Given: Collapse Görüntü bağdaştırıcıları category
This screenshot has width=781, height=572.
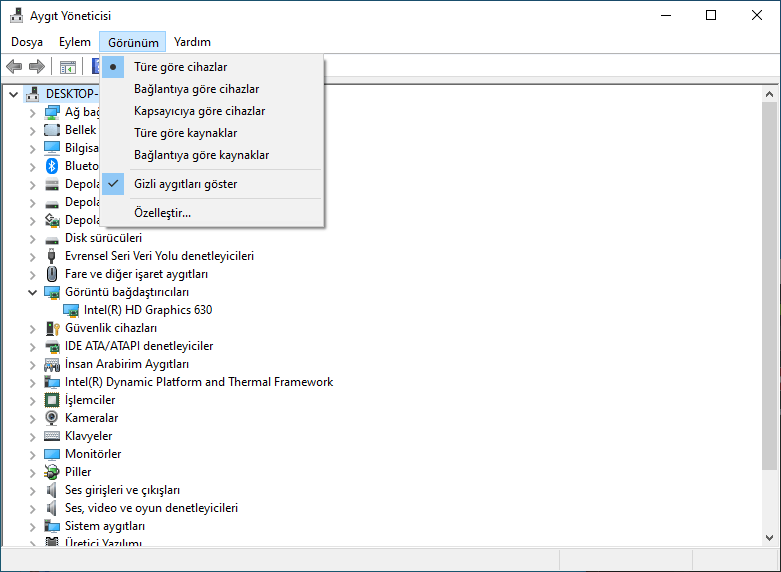Looking at the screenshot, I should tap(32, 292).
